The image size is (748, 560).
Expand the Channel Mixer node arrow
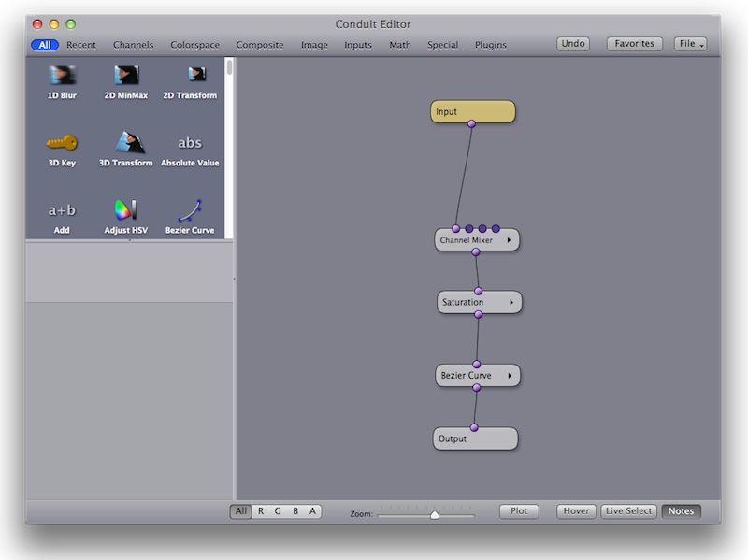509,240
